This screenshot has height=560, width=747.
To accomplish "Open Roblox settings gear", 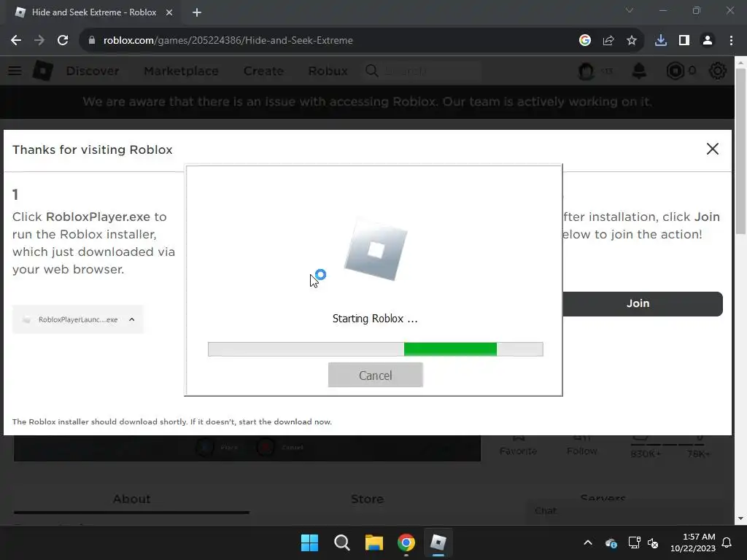I will click(718, 71).
